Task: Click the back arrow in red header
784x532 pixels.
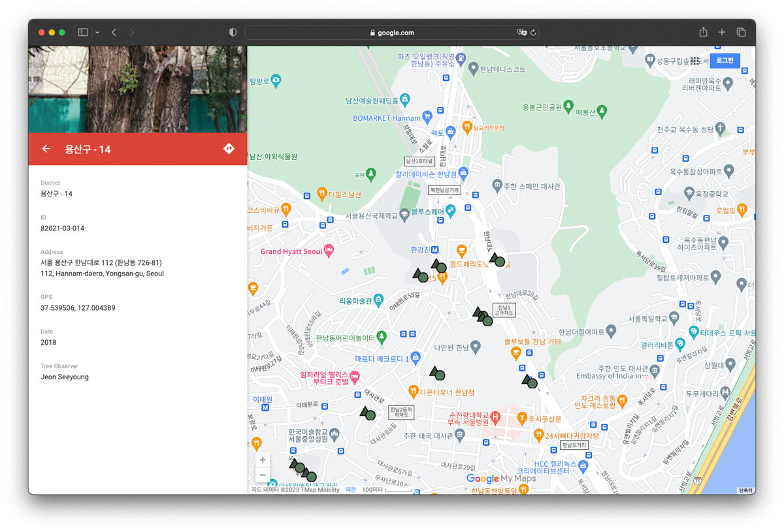Action: (x=46, y=149)
